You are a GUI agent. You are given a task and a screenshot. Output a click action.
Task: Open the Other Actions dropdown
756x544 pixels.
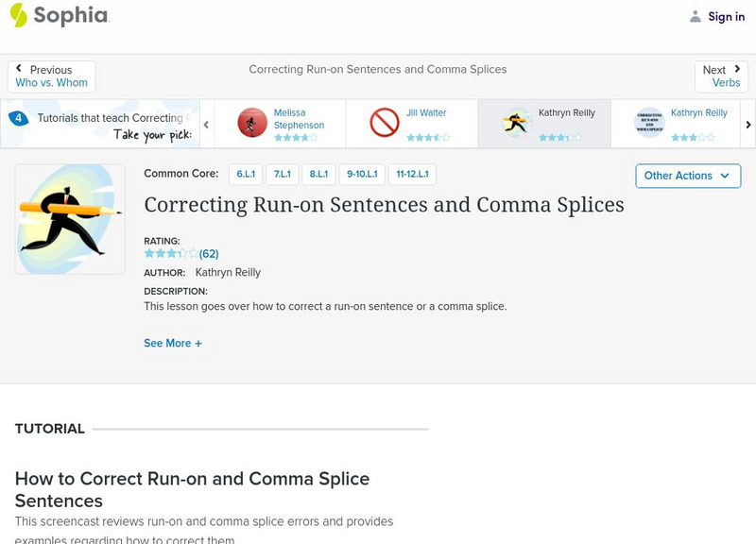point(687,176)
